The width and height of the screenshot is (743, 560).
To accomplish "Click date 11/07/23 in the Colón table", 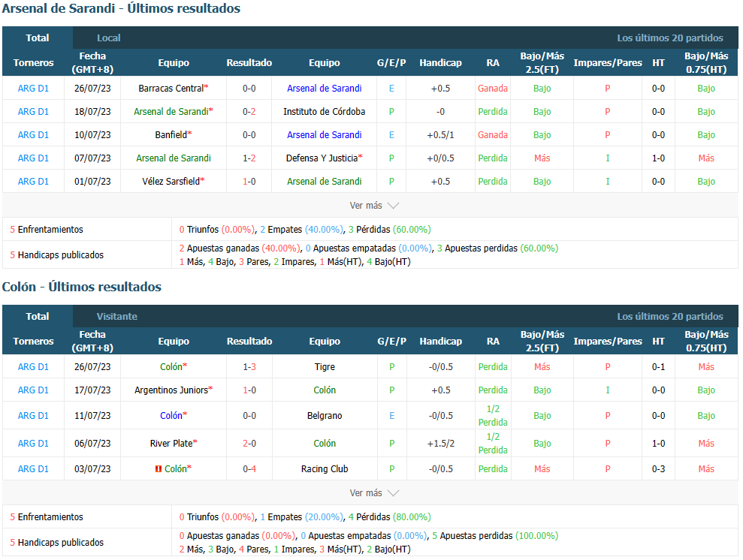I will coord(92,416).
